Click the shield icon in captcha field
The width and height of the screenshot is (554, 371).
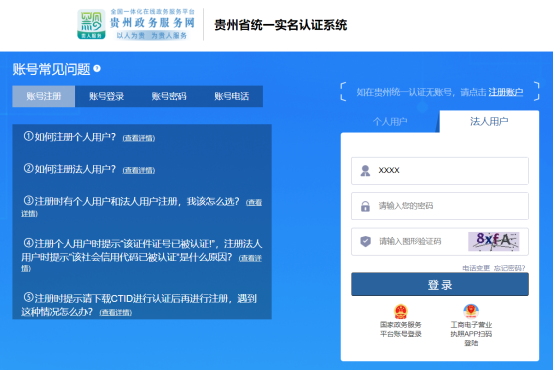point(365,241)
